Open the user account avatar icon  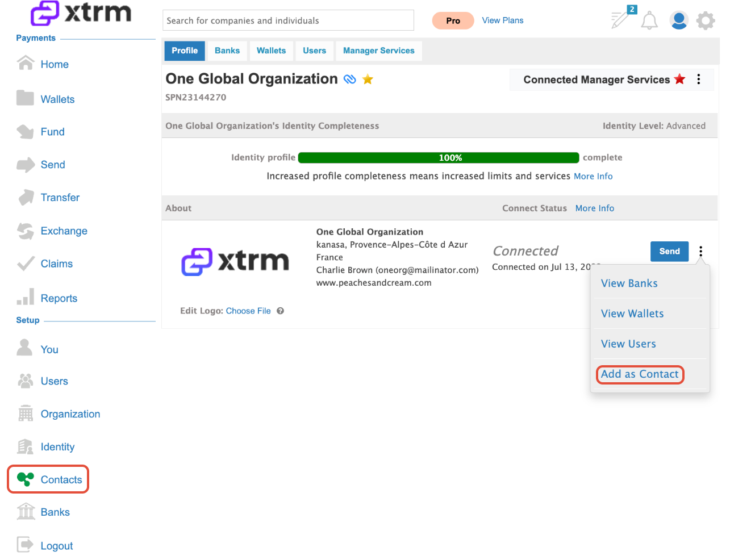679,20
